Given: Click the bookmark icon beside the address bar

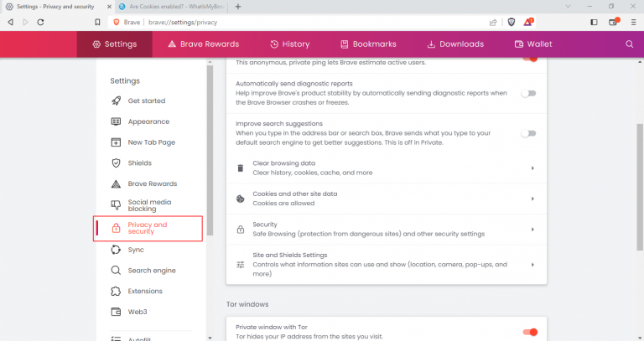Looking at the screenshot, I should [x=98, y=22].
